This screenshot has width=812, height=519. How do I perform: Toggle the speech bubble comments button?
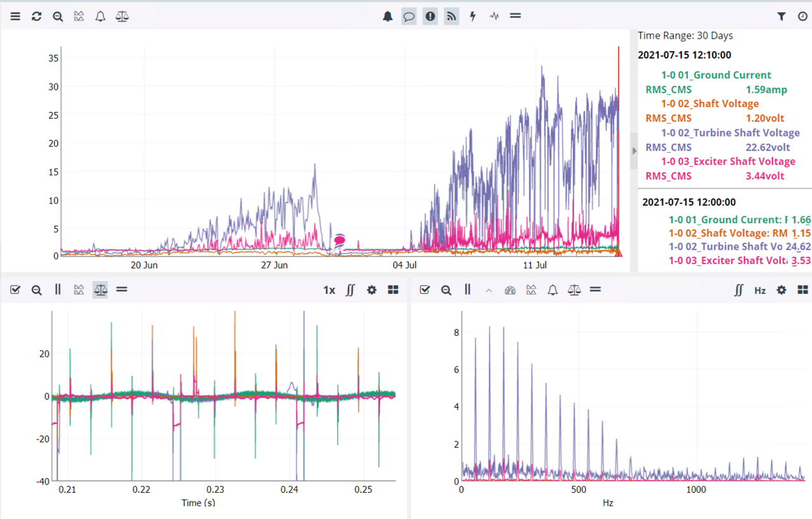tap(409, 17)
